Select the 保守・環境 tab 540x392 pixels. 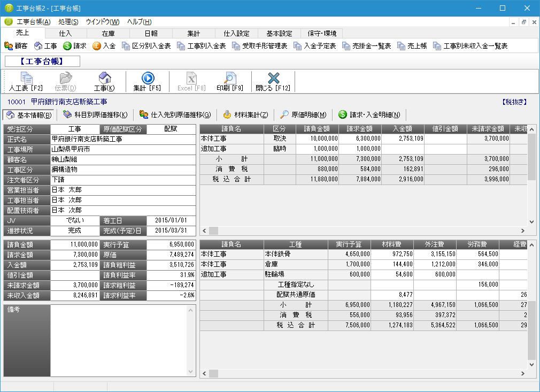coord(322,33)
